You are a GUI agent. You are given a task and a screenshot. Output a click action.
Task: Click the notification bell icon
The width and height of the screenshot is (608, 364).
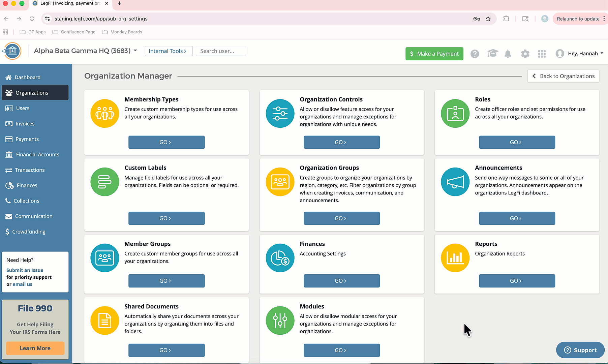tap(508, 54)
